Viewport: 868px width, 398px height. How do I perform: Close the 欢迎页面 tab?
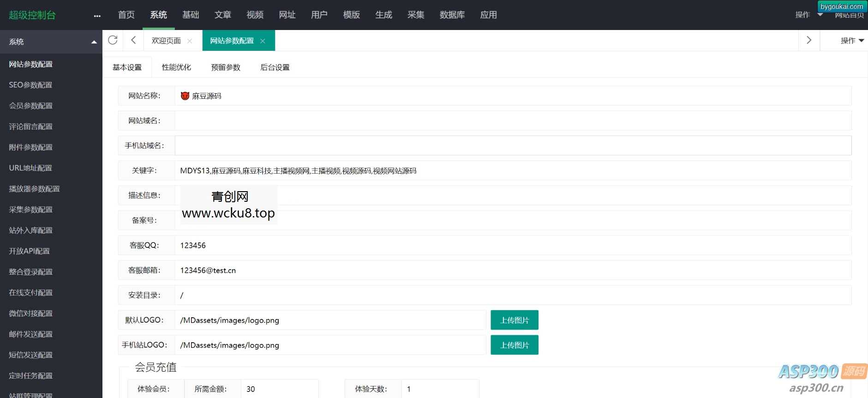tap(190, 41)
